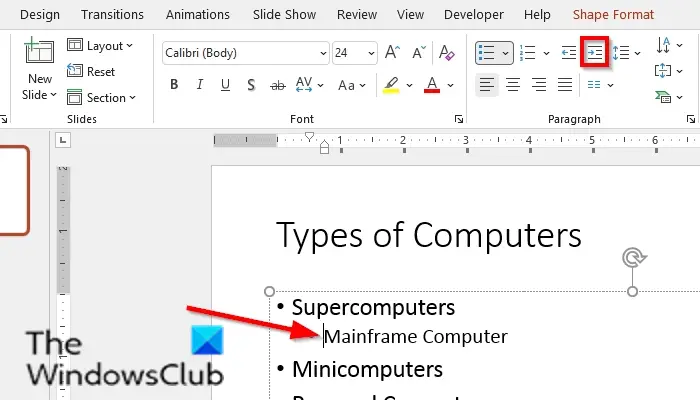Click Clear All Formatting icon

click(x=446, y=53)
